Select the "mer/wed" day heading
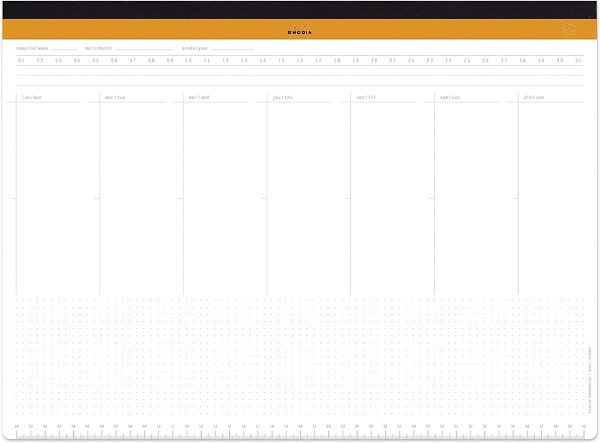The width and height of the screenshot is (600, 443). point(199,98)
